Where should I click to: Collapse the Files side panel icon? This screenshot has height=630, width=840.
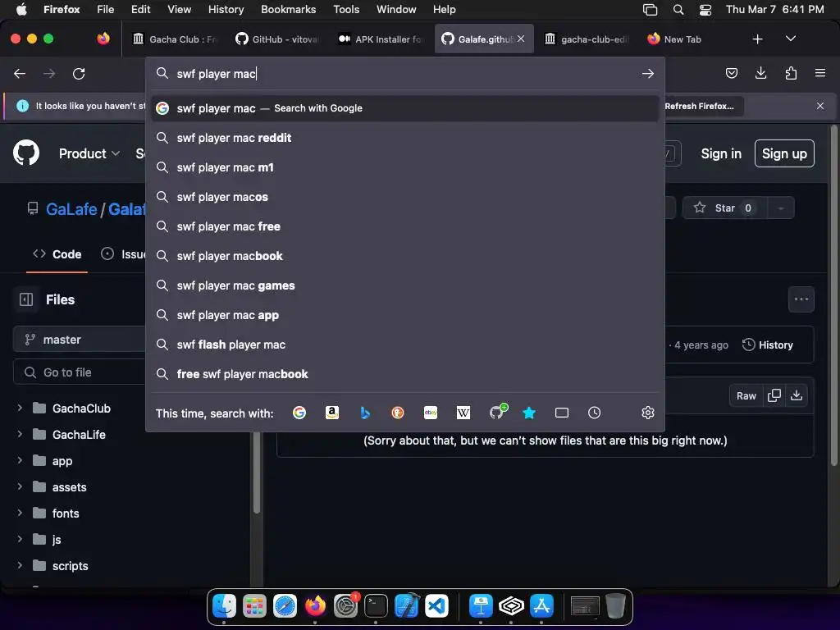click(26, 299)
